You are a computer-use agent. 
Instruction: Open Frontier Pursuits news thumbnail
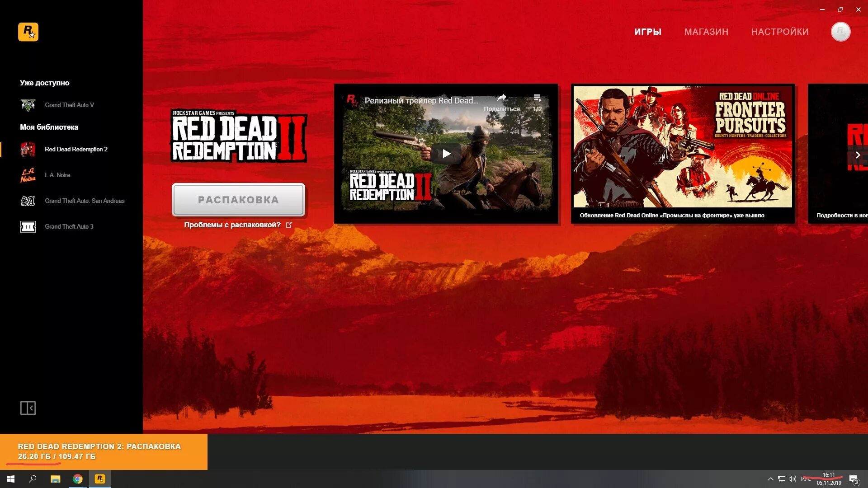point(683,147)
